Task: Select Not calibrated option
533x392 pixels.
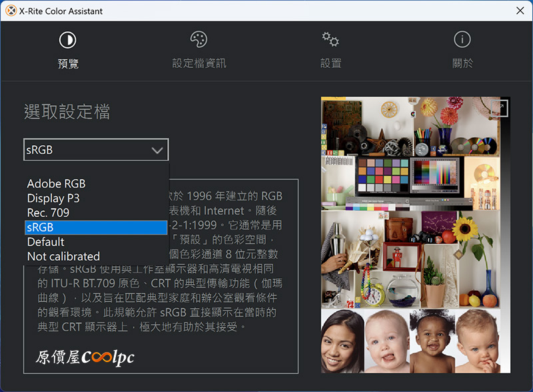Action: tap(96, 257)
